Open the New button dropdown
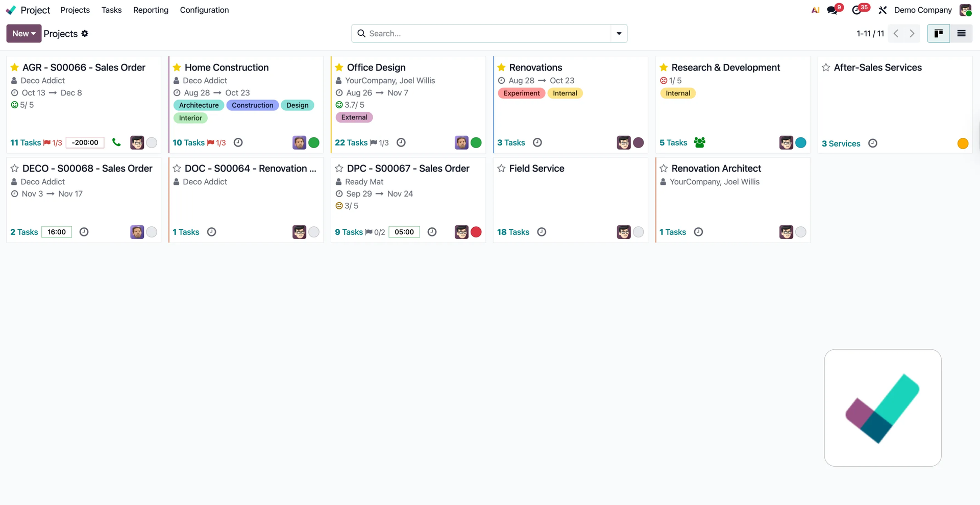Image resolution: width=980 pixels, height=505 pixels. (x=24, y=34)
